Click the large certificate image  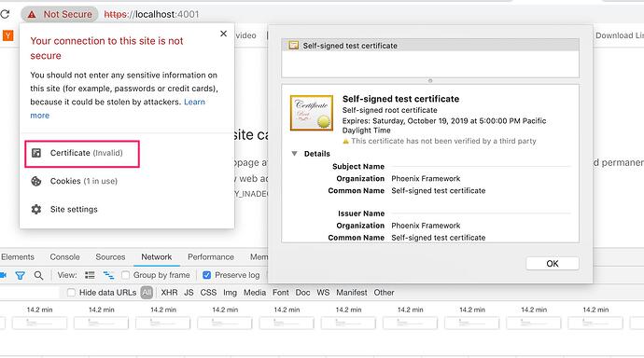(x=312, y=113)
